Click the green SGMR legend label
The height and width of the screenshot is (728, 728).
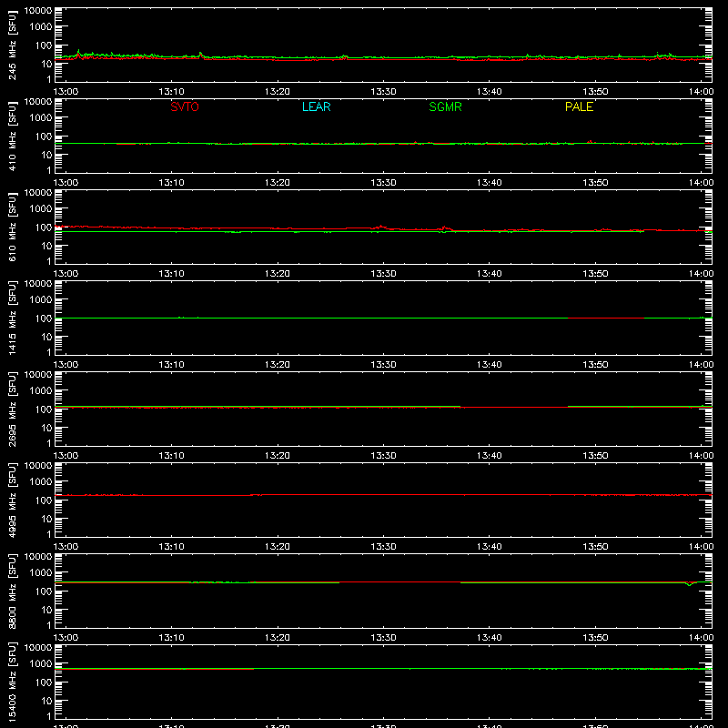[445, 106]
